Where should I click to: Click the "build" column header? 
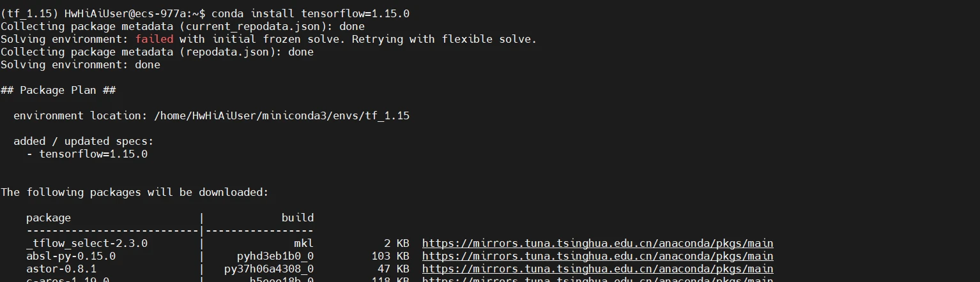(298, 218)
